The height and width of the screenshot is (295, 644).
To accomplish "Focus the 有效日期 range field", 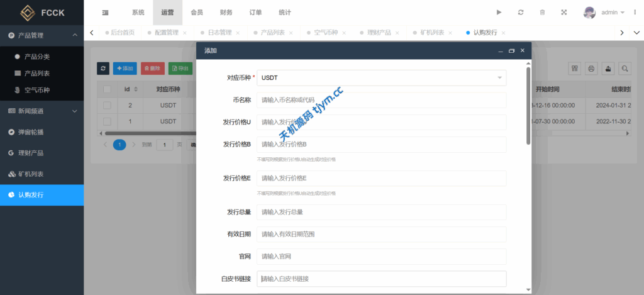I will 382,234.
